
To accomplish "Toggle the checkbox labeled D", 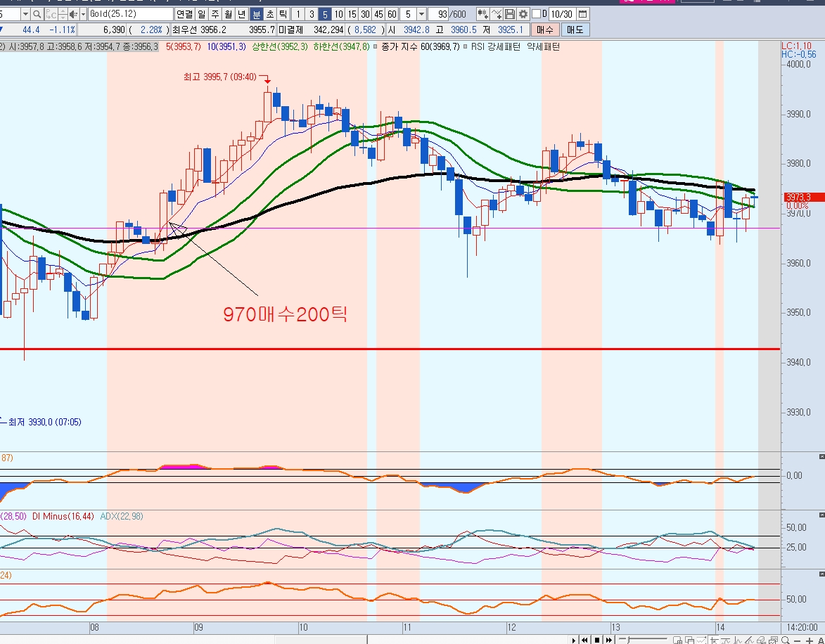I will (x=536, y=14).
